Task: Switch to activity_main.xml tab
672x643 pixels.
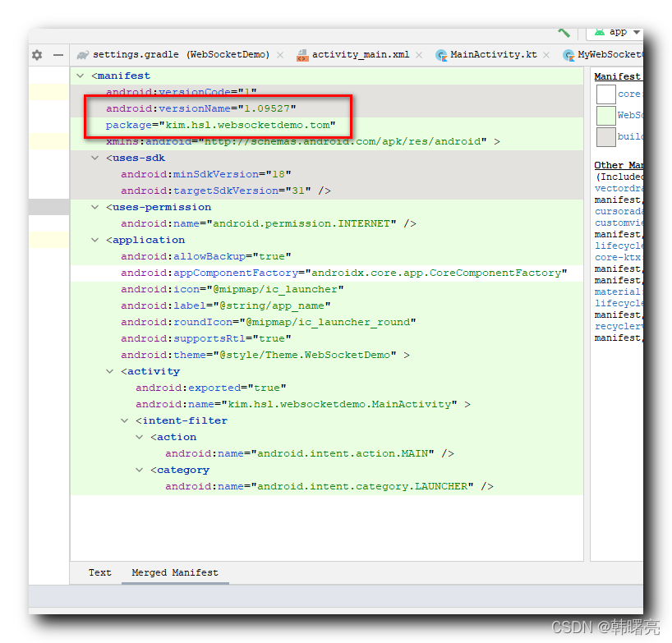Action: coord(361,54)
